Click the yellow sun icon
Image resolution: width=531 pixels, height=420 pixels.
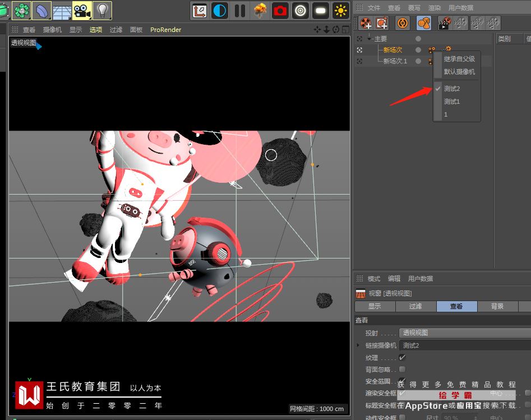click(x=340, y=11)
